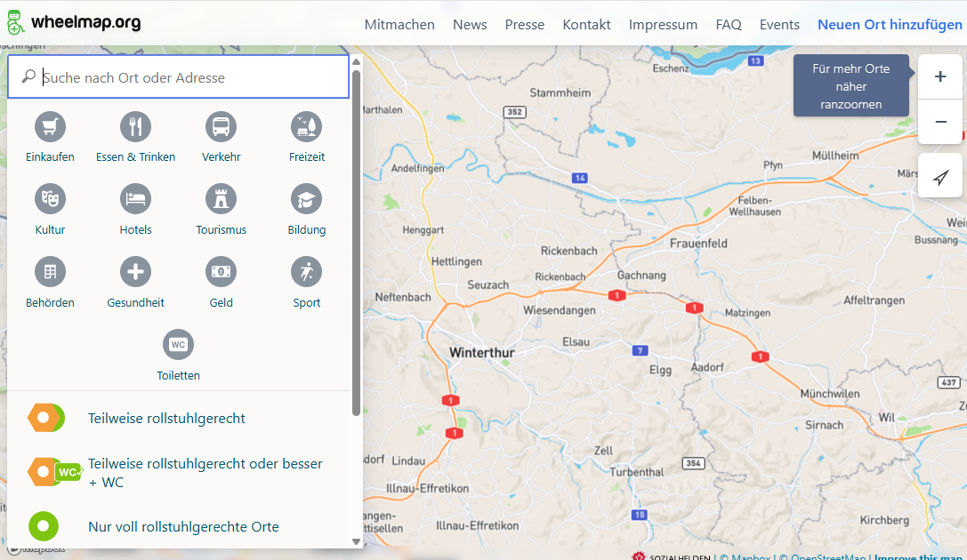This screenshot has width=967, height=560.
Task: Choose the Essen & Trinken category
Action: click(136, 138)
